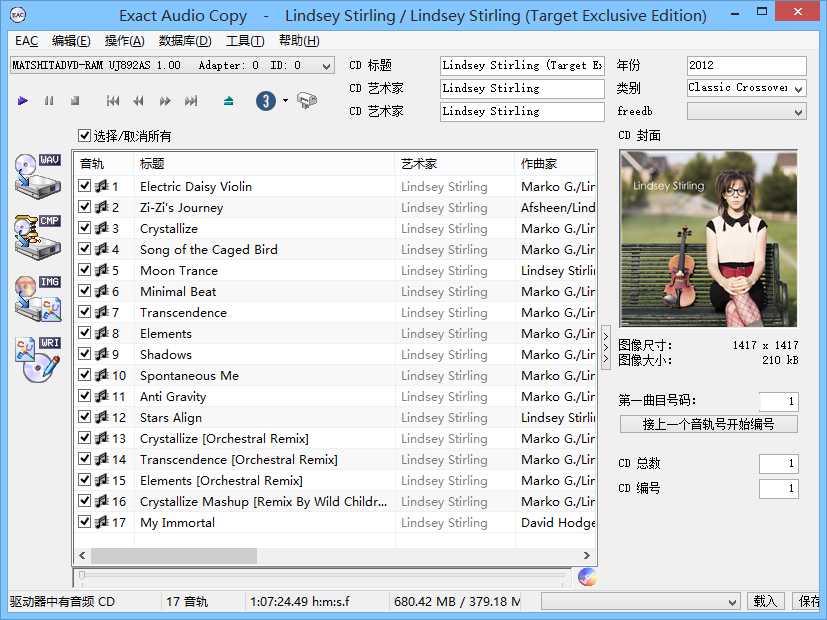This screenshot has height=620, width=827.
Task: Click music note icon of track 3
Action: [x=101, y=228]
